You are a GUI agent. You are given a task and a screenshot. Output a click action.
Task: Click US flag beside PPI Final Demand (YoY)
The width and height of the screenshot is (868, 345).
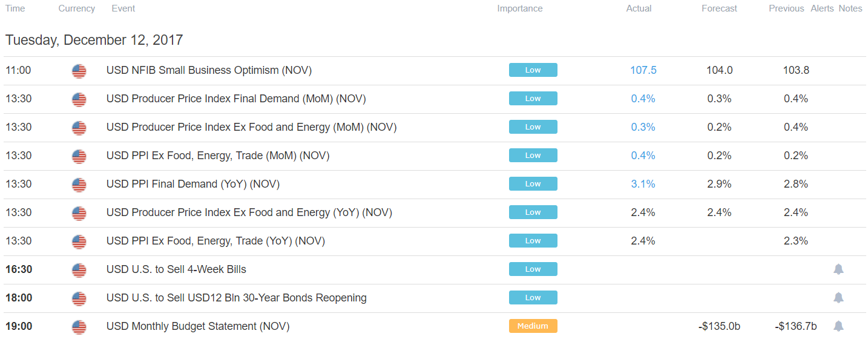pos(79,185)
